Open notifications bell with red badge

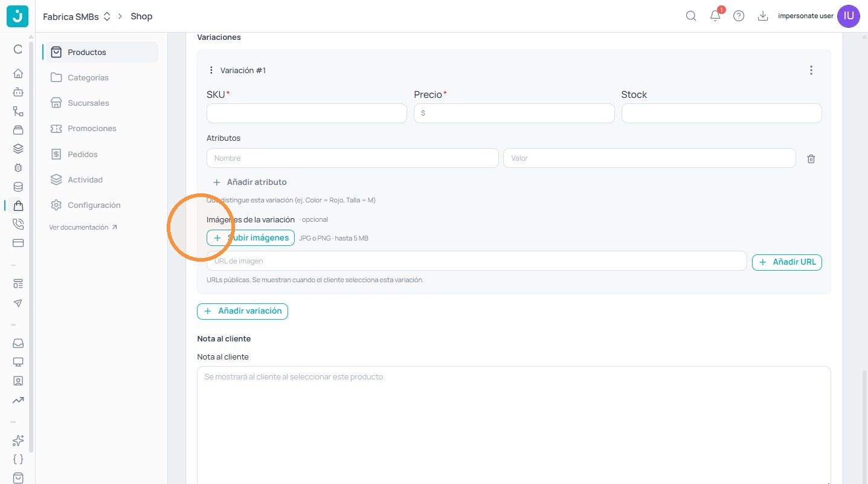tap(716, 16)
